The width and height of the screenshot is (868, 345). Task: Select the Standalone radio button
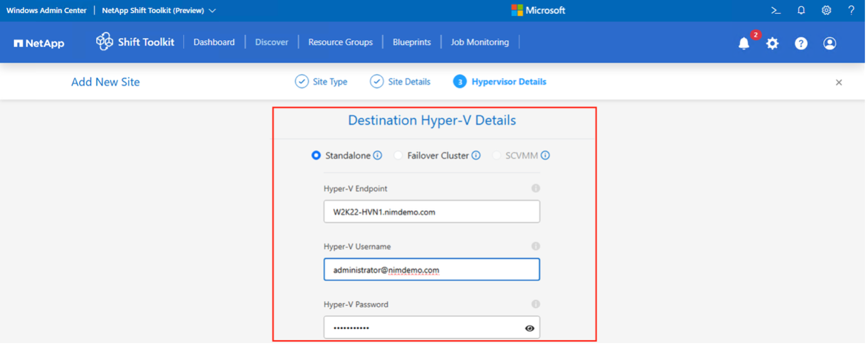click(x=316, y=156)
